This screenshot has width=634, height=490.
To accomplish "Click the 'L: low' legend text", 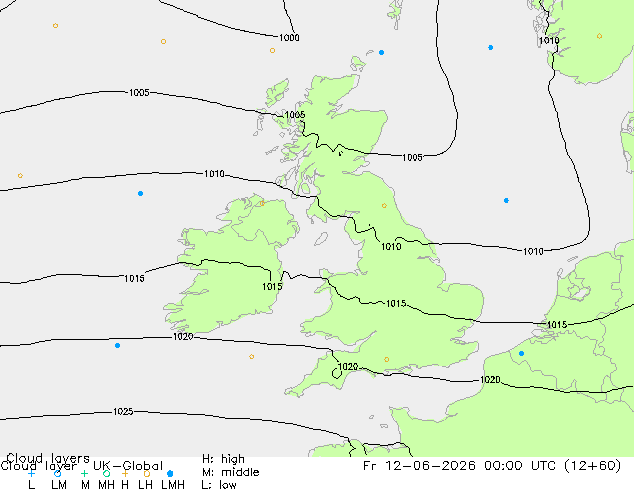I will 219,484.
